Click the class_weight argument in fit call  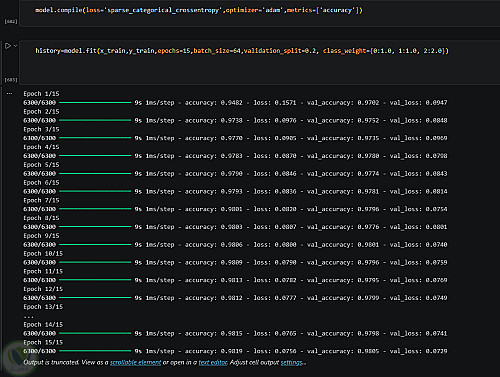(x=386, y=51)
